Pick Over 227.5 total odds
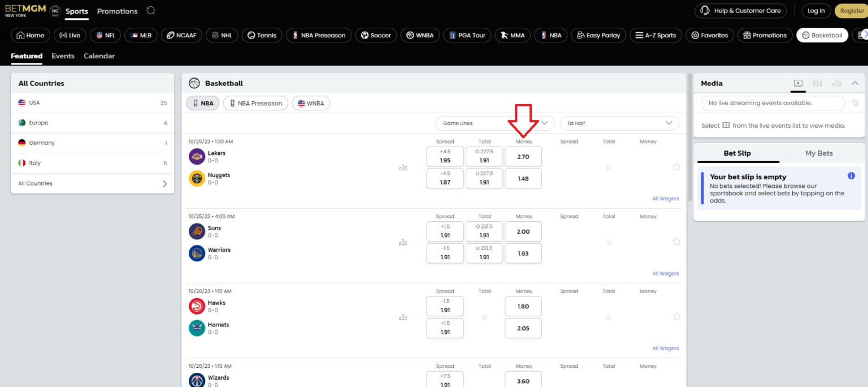The image size is (868, 387). tap(484, 157)
